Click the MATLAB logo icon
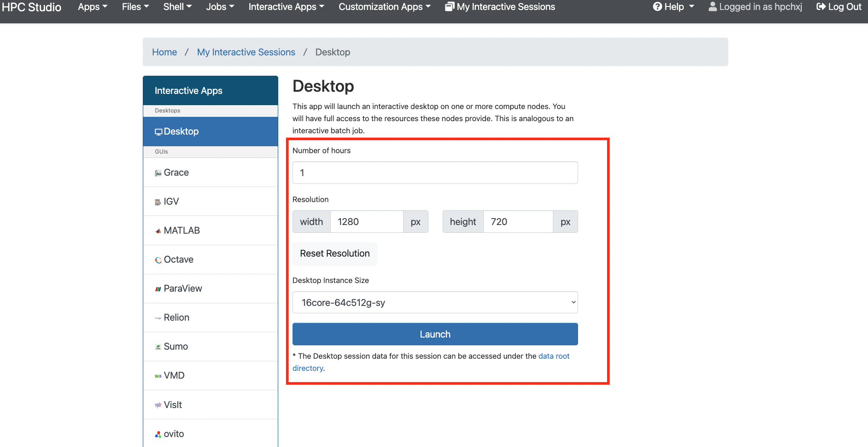Viewport: 868px width, 447px height. point(158,231)
